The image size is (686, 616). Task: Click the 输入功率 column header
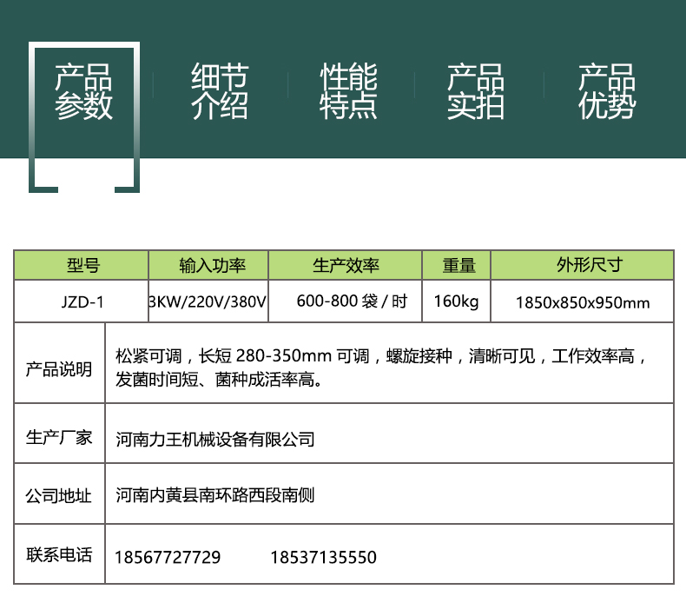click(208, 265)
